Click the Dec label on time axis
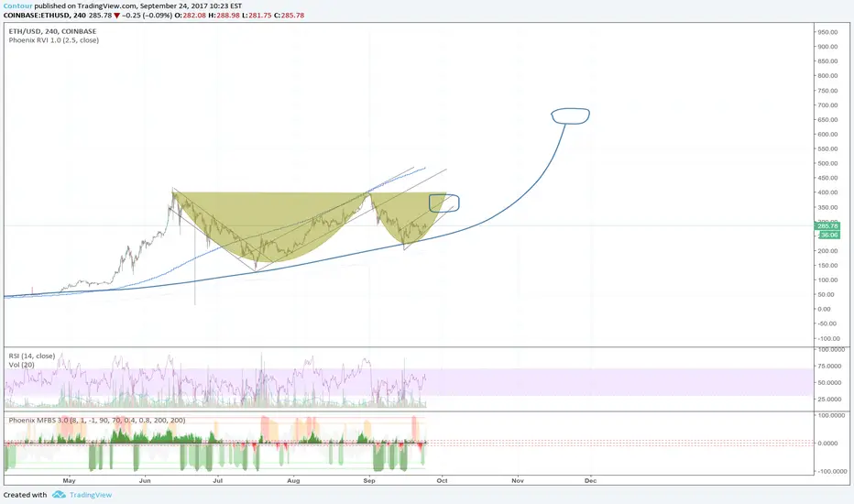854x504 pixels. coord(590,480)
